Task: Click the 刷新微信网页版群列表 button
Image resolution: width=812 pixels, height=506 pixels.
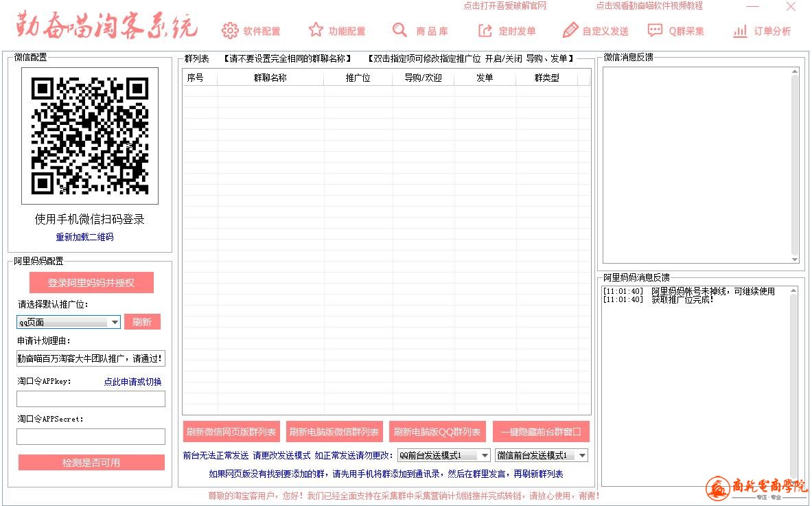Action: pos(231,431)
